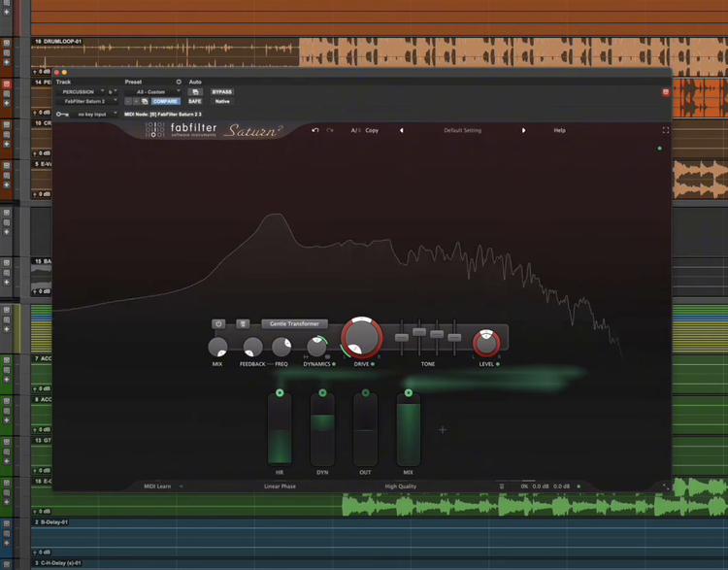
Task: Click MIDI Learn in bottom bar
Action: pos(157,486)
